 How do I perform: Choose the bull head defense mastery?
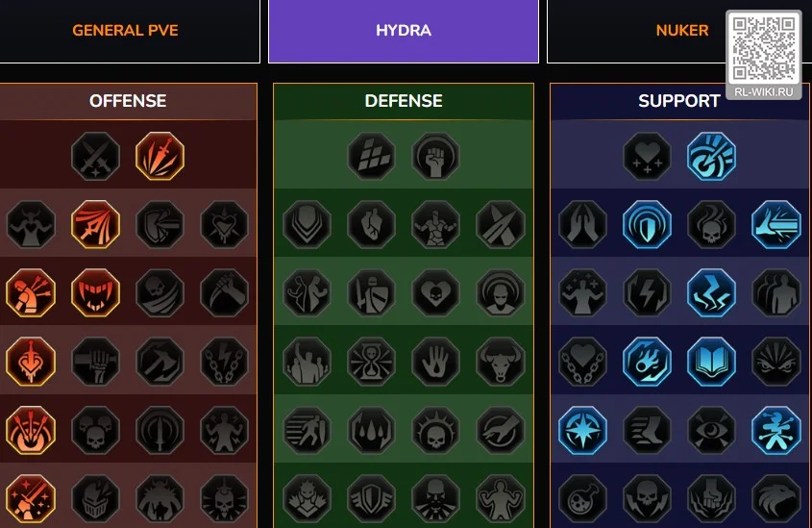tap(501, 362)
